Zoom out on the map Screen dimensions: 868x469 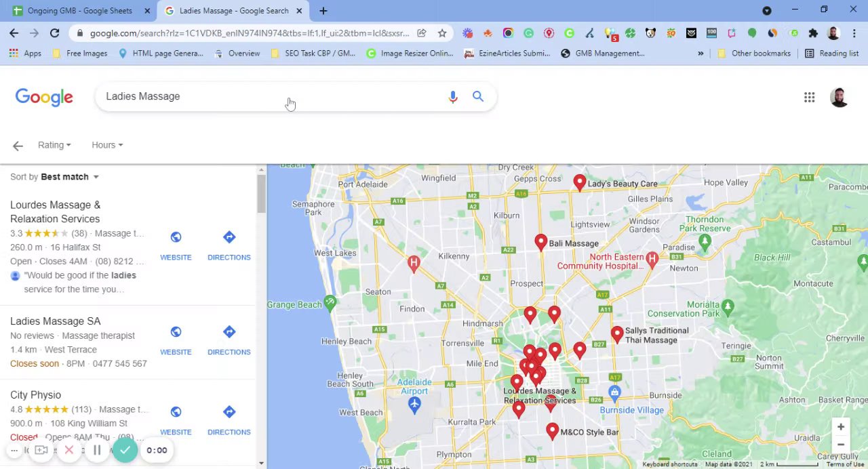point(840,445)
